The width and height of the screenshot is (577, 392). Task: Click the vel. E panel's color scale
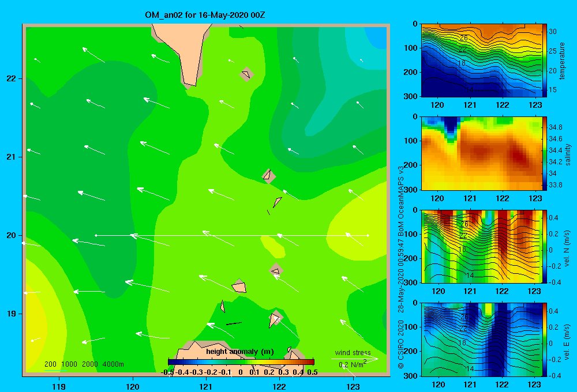coord(545,340)
